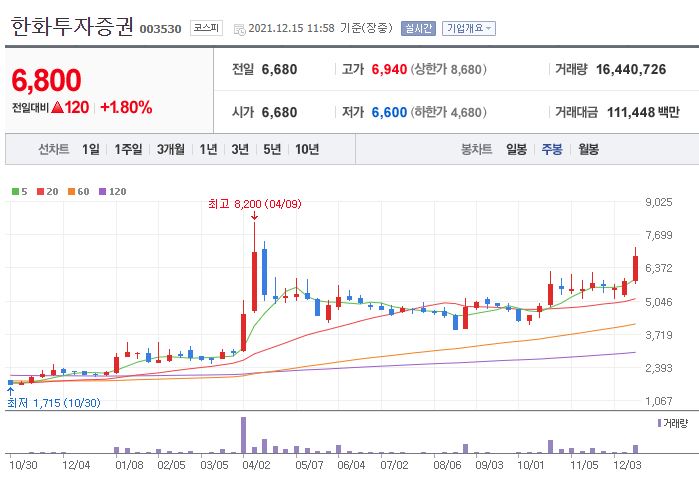
Task: Click the red up-triangle change icon
Action: pyautogui.click(x=58, y=107)
